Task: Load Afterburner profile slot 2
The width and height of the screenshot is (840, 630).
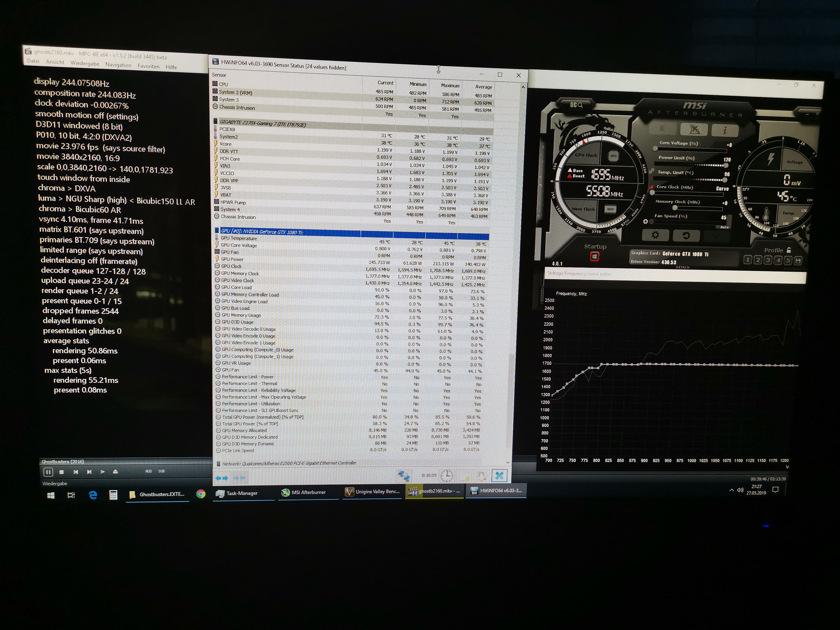Action: [758, 260]
